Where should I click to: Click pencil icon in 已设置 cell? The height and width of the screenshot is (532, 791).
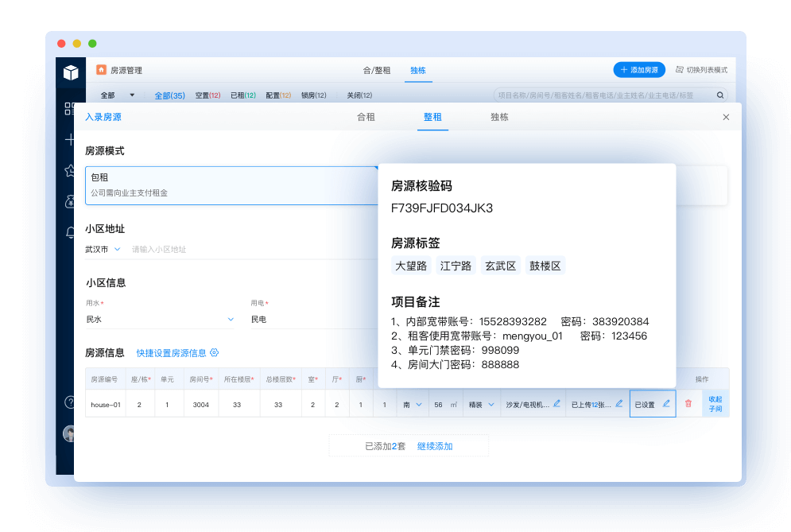tap(666, 403)
